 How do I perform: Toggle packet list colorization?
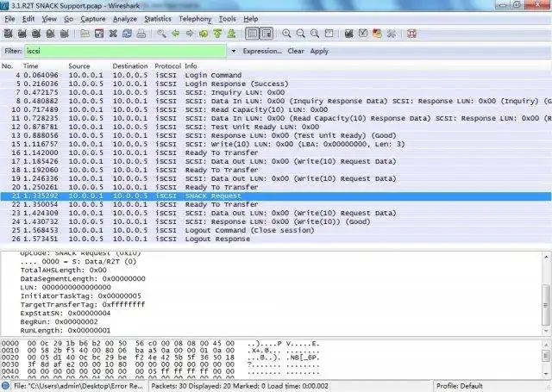[x=252, y=34]
